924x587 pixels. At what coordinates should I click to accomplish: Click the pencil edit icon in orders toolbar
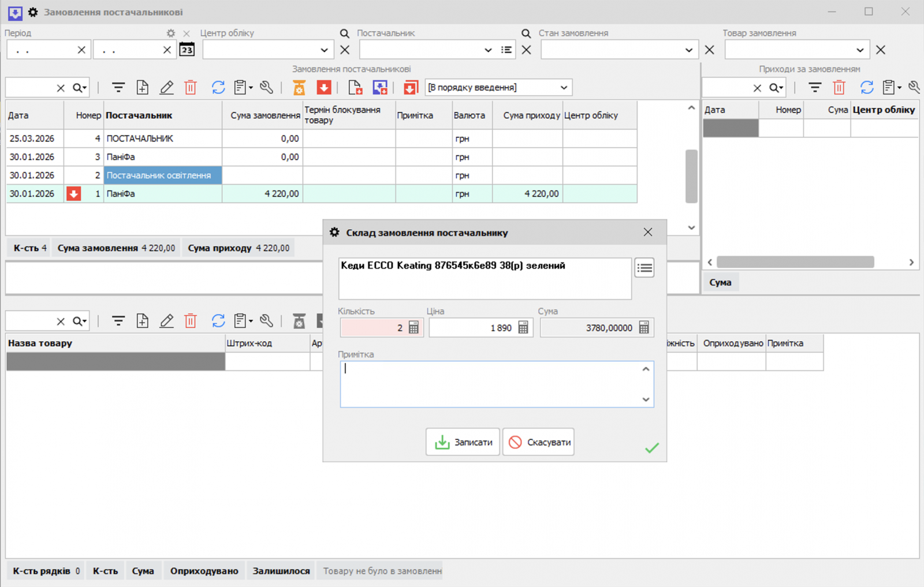coord(166,87)
